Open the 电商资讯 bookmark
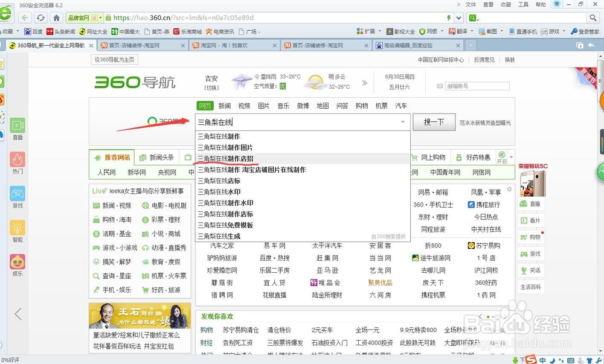 [x=220, y=31]
